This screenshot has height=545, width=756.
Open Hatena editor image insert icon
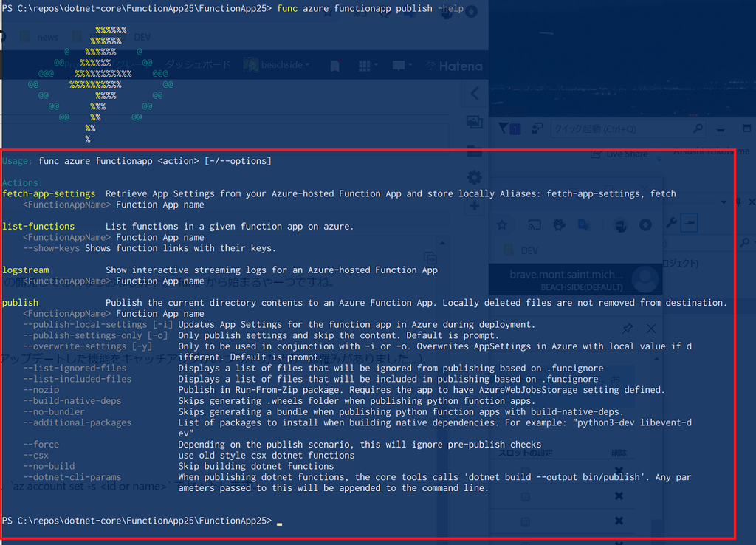pos(475,122)
